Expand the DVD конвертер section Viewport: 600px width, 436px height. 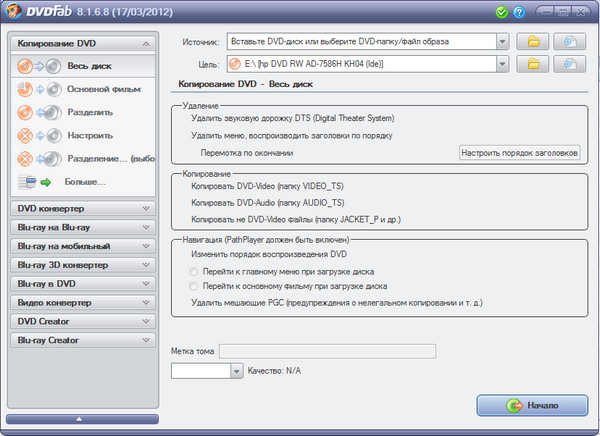tap(80, 208)
